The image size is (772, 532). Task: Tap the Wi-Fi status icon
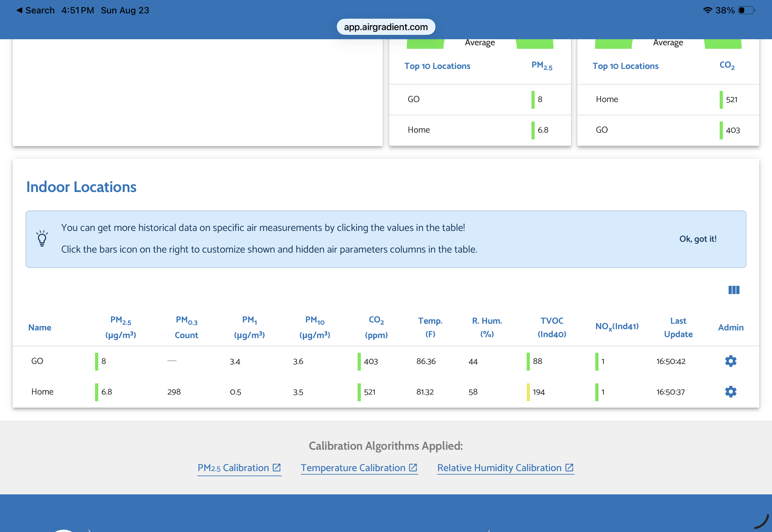point(707,10)
